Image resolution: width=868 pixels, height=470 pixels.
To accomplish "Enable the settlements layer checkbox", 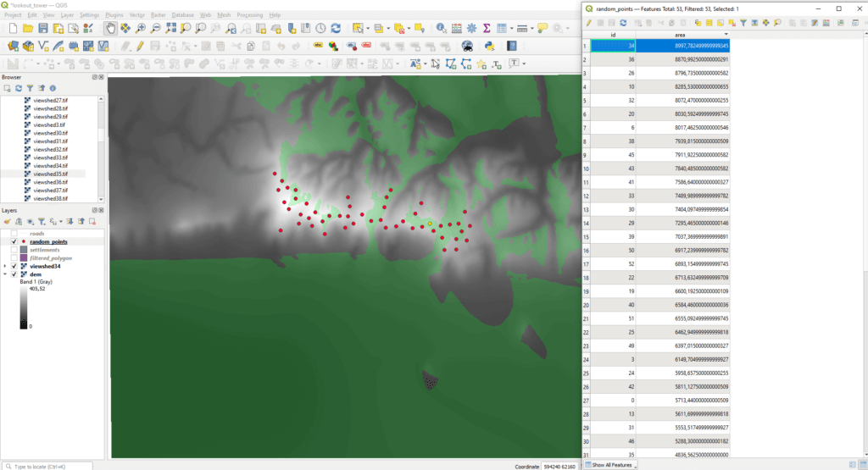I will pos(14,250).
